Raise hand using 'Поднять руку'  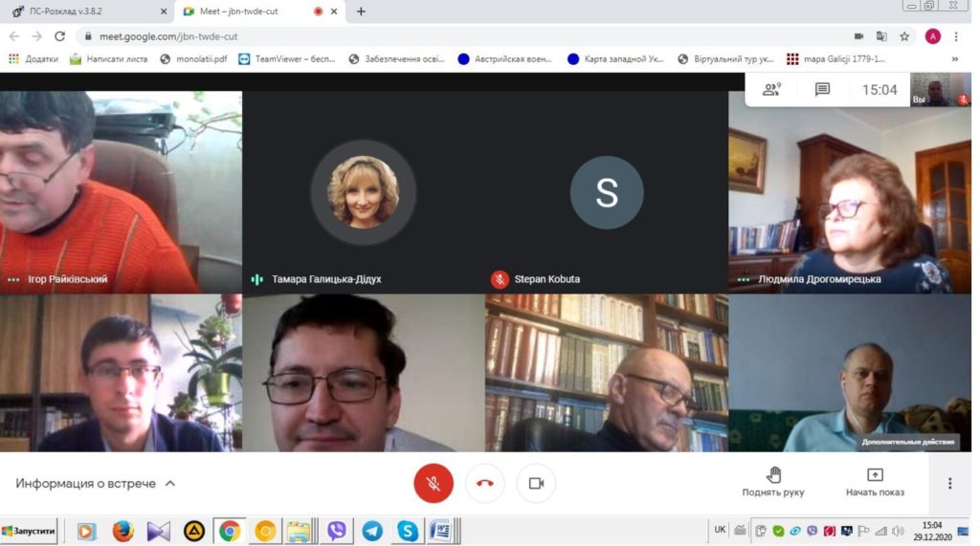coord(772,482)
